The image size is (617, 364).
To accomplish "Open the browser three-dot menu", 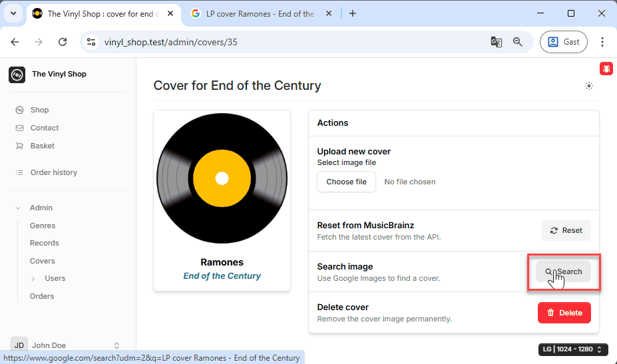I will point(602,42).
